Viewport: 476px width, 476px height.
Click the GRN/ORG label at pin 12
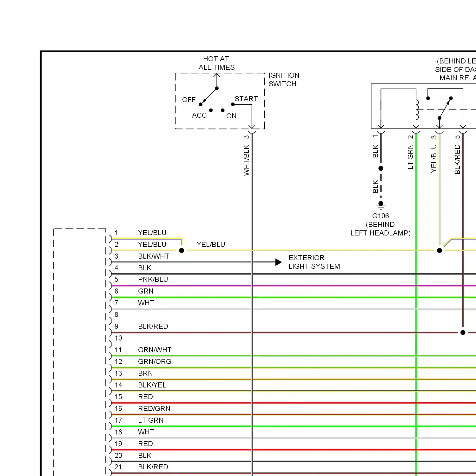pyautogui.click(x=155, y=362)
